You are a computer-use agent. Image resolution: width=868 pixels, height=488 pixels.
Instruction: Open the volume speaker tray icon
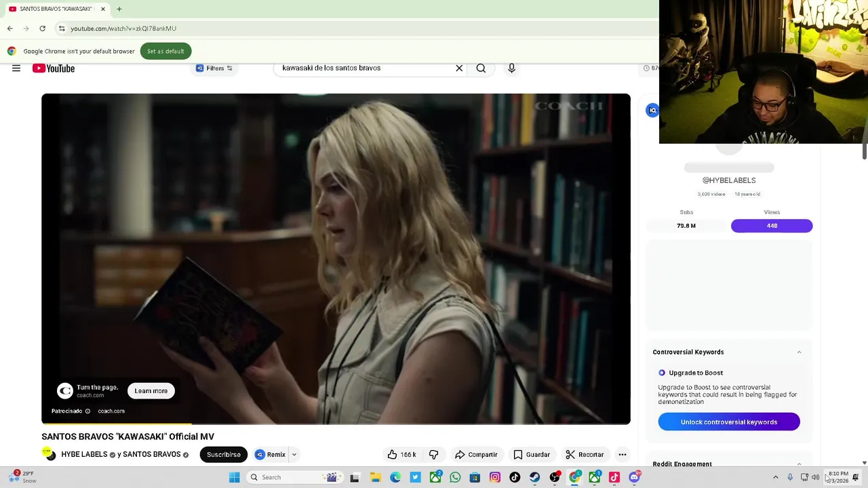pyautogui.click(x=816, y=477)
